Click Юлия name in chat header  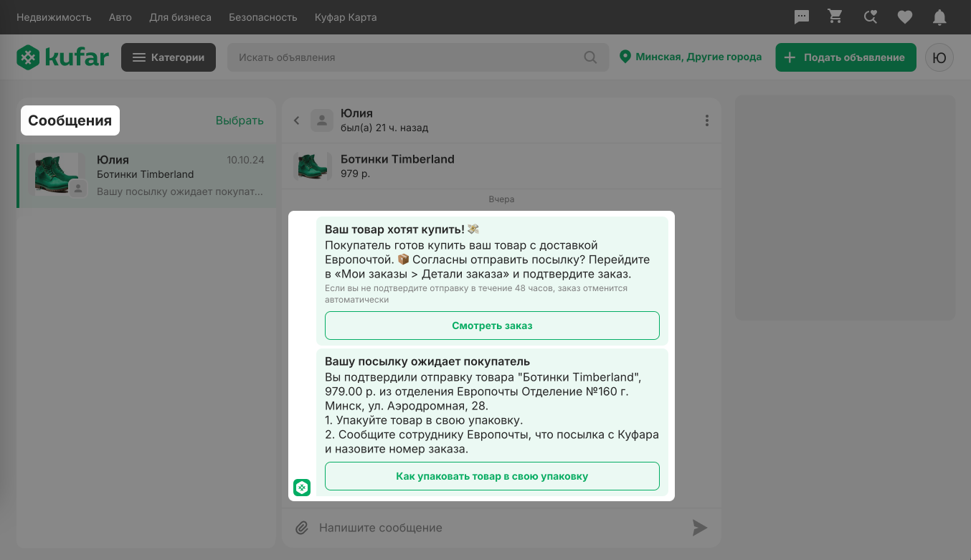[356, 113]
